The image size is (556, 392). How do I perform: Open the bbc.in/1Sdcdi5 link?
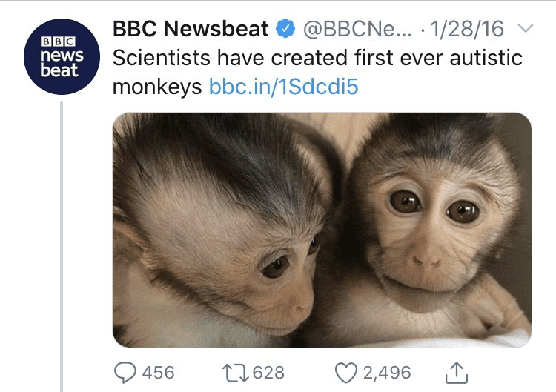click(283, 87)
